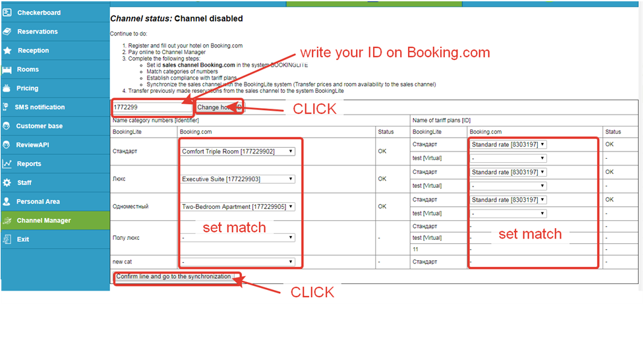Click the ReviewAPI icon
The image size is (644, 344).
coord(7,145)
